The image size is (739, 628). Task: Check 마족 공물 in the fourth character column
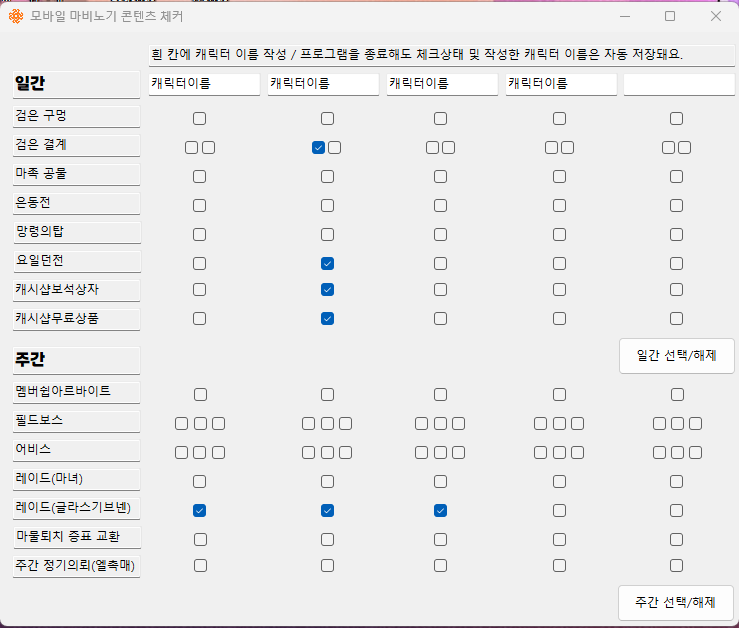coord(559,177)
